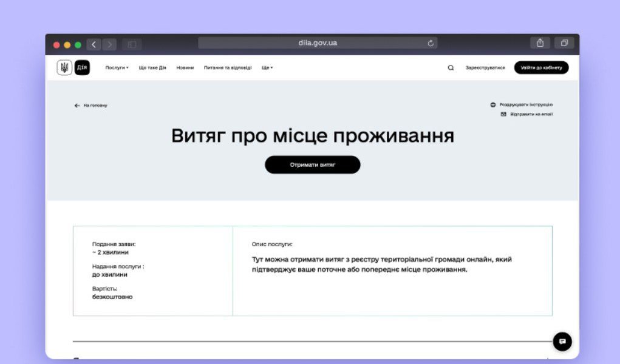Open the Ще dropdown in navigation
Image resolution: width=620 pixels, height=364 pixels.
tap(265, 67)
